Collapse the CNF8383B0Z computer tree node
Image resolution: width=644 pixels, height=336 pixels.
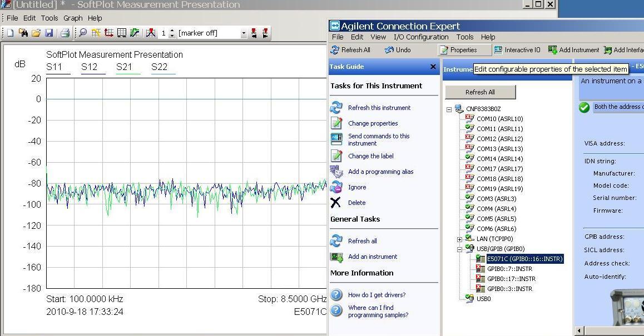(449, 109)
